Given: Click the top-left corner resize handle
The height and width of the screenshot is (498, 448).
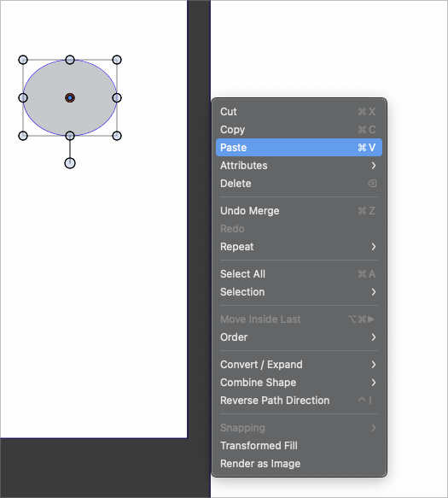Looking at the screenshot, I should coord(23,60).
